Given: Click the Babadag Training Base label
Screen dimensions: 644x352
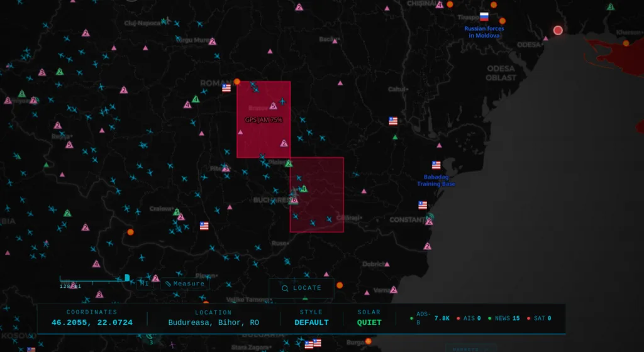Looking at the screenshot, I should (x=436, y=180).
